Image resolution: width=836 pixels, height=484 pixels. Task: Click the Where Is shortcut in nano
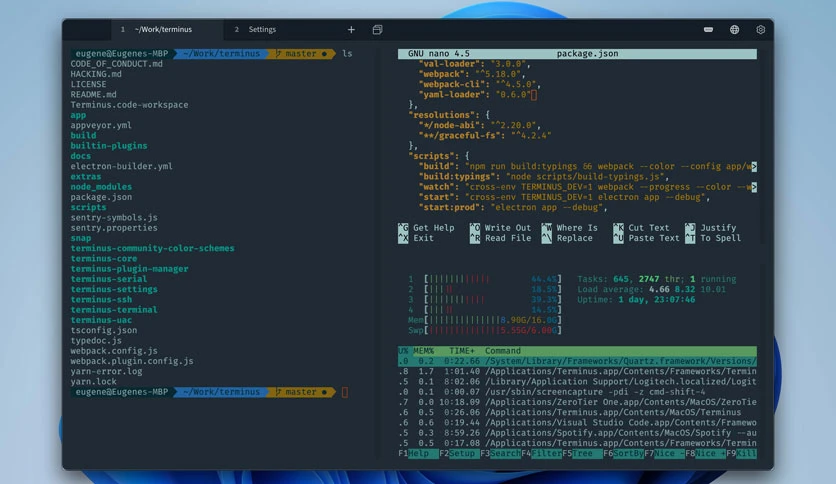570,228
